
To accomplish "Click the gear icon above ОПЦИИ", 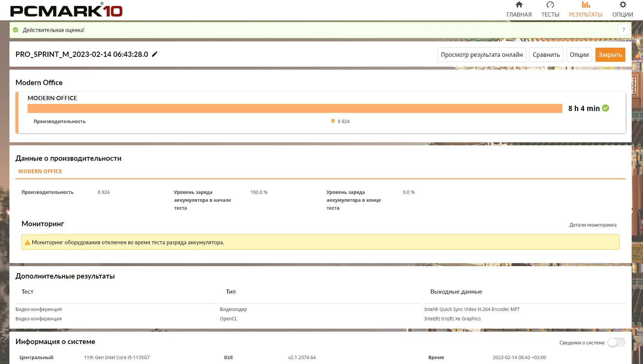I will [623, 5].
